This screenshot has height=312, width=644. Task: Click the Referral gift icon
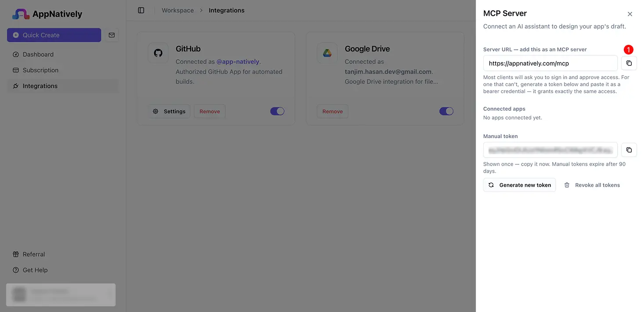tap(16, 254)
